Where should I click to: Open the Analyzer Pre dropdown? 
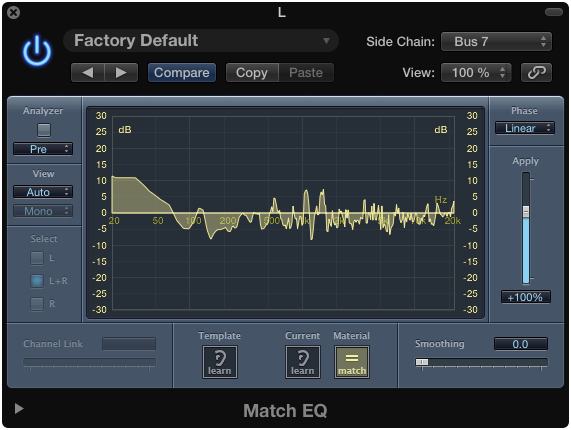(43, 149)
